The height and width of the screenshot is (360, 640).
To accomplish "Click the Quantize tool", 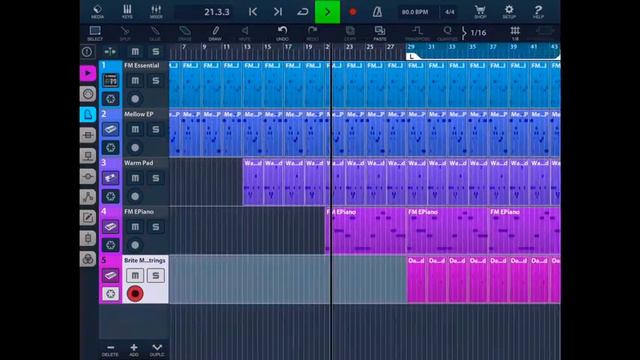I will point(447,33).
